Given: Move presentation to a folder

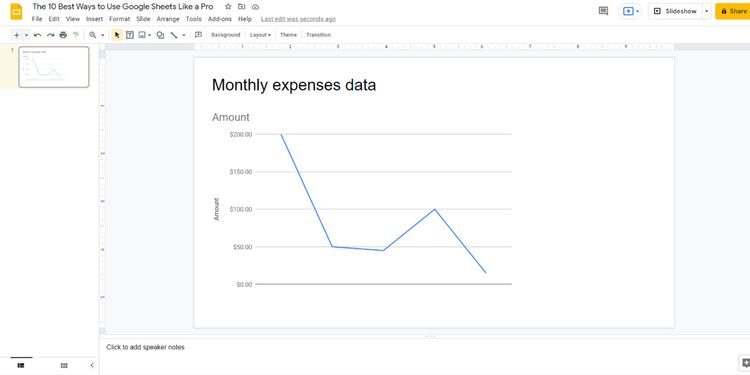Looking at the screenshot, I should [x=242, y=7].
